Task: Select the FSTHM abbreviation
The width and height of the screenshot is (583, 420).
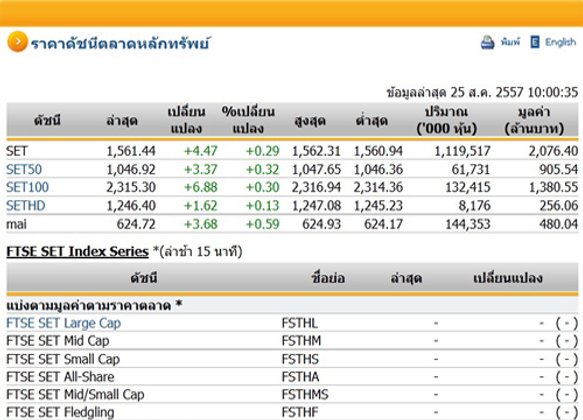Action: tap(301, 341)
